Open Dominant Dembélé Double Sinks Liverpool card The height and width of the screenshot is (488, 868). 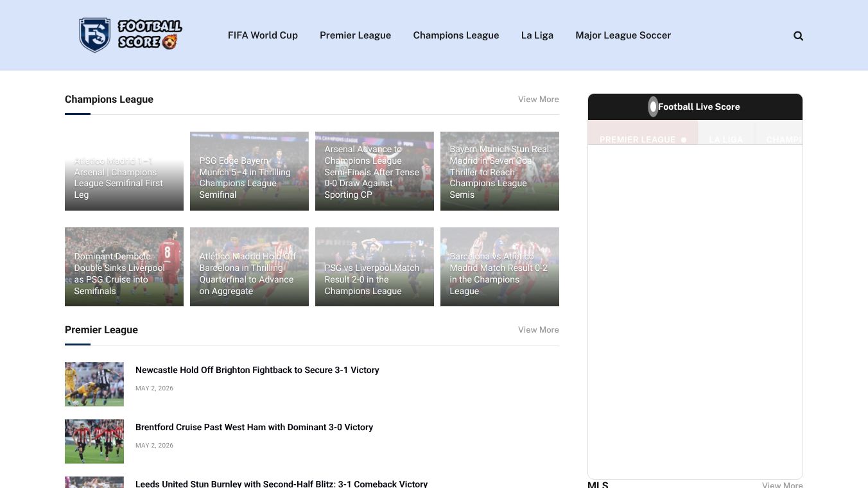coord(124,266)
